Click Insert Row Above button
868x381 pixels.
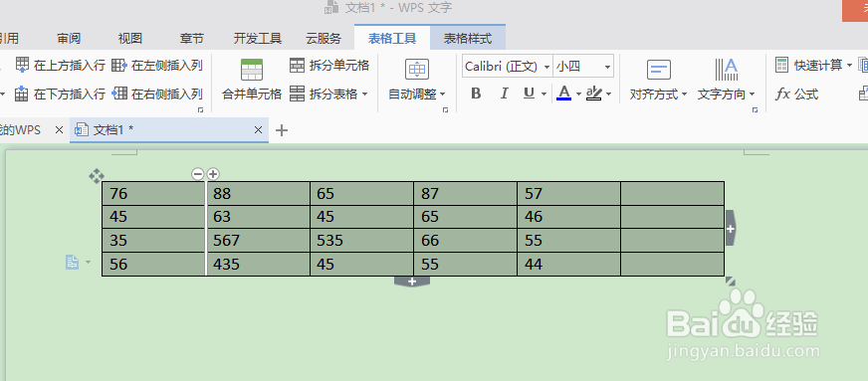coord(61,66)
